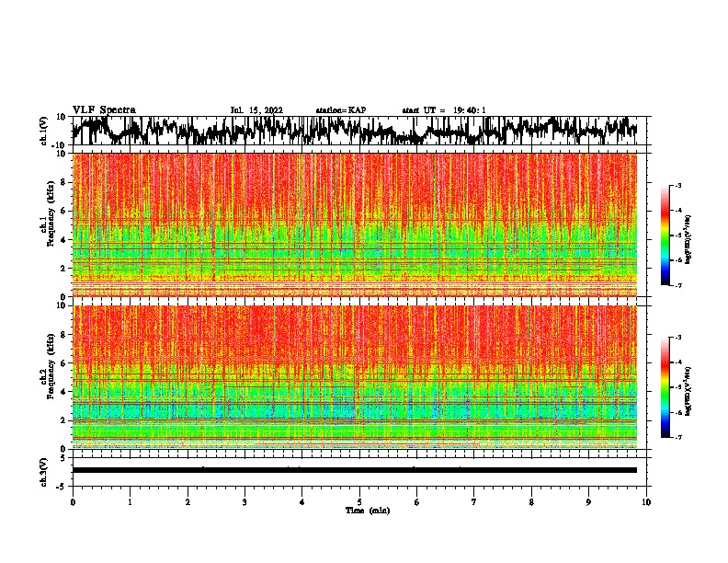Click time axis tick label "2"
This screenshot has width=728, height=563.
coord(188,502)
